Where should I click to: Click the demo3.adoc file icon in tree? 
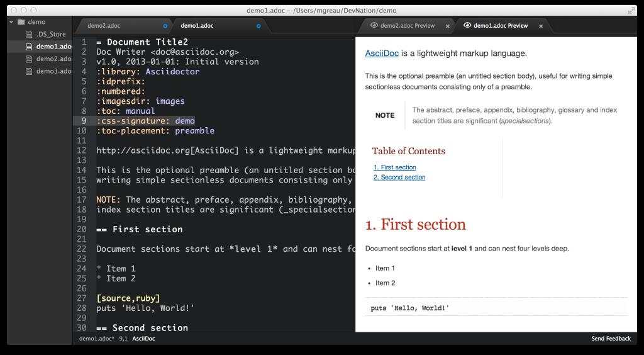(x=29, y=71)
